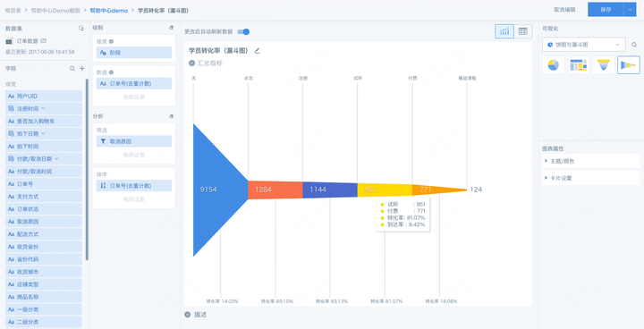Toggle auto-refresh data after changes

pos(243,31)
